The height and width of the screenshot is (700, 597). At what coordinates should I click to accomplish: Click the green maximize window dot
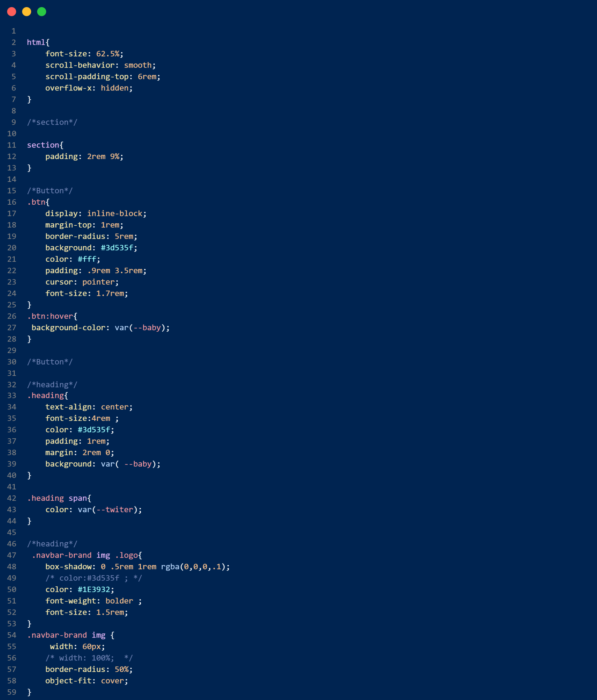41,12
